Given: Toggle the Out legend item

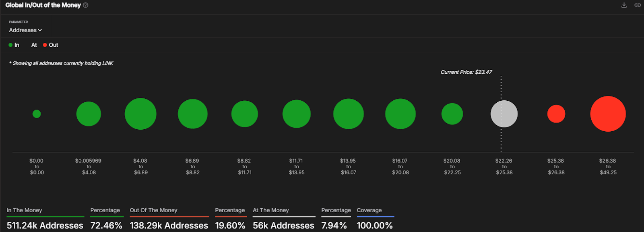Looking at the screenshot, I should pyautogui.click(x=51, y=45).
